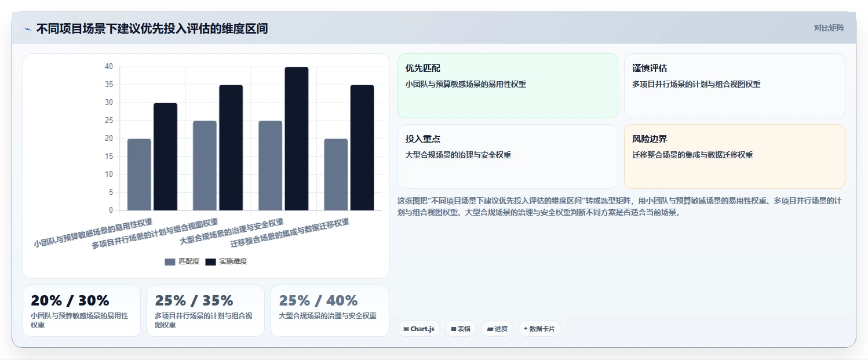Select the 进度 tag label
This screenshot has height=360, width=868.
[x=501, y=329]
